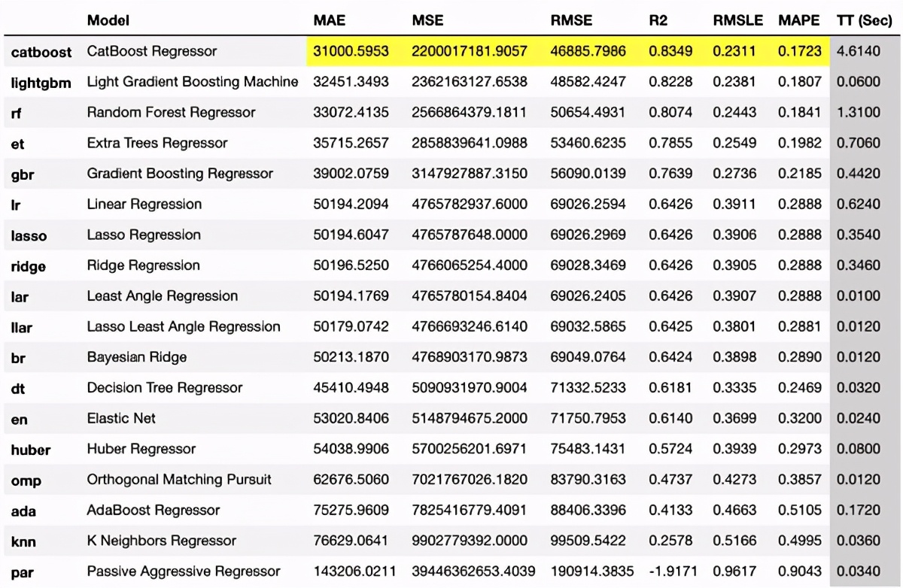
Task: Click the Lasso Least Angle Regression model name
Action: (x=184, y=326)
